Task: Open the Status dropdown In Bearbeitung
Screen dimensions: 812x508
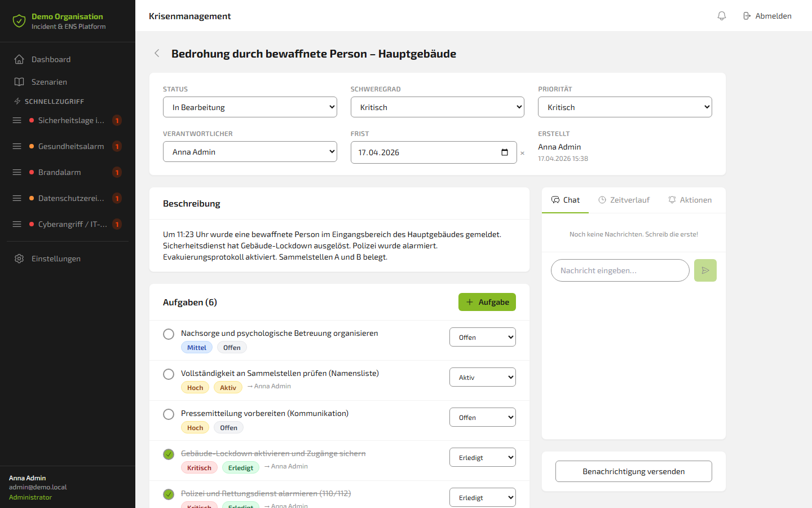Action: (x=250, y=107)
